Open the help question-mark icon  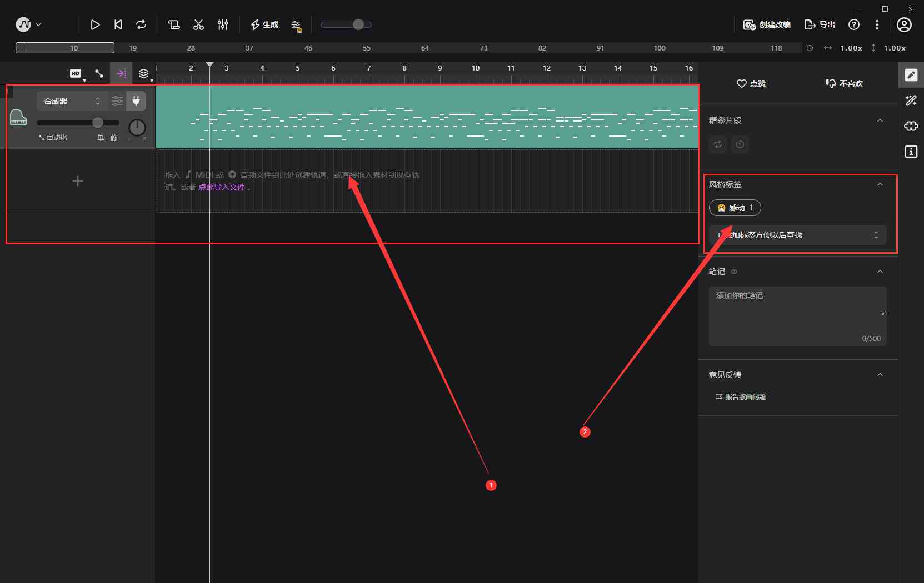(854, 24)
